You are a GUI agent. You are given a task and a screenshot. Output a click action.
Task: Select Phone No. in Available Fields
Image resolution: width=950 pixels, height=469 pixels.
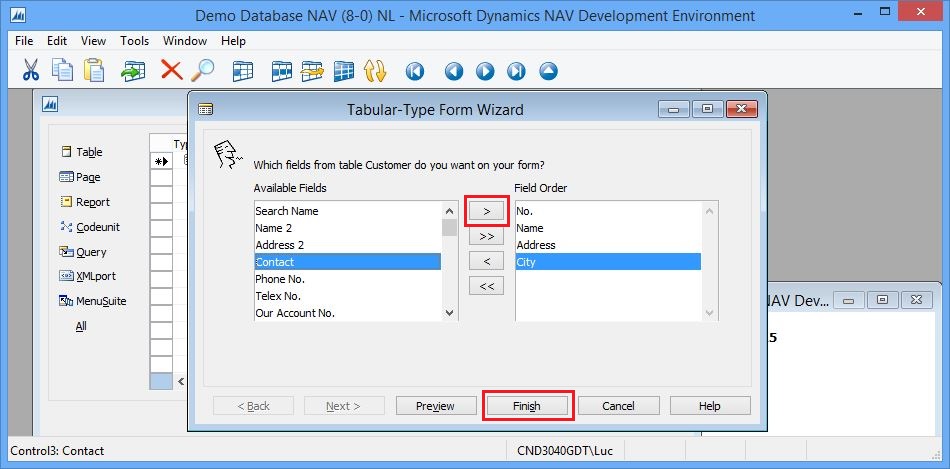click(348, 279)
